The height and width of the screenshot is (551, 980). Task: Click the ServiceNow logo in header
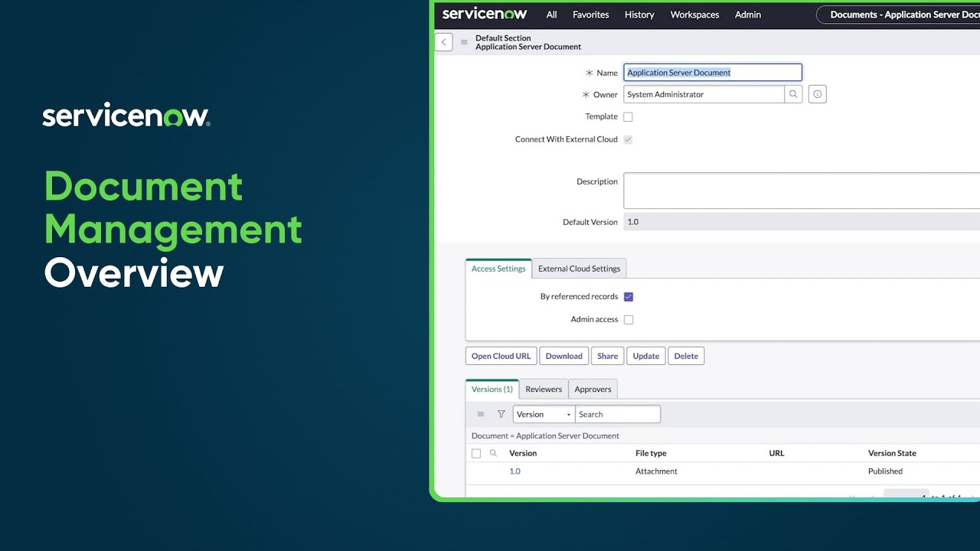tap(486, 14)
